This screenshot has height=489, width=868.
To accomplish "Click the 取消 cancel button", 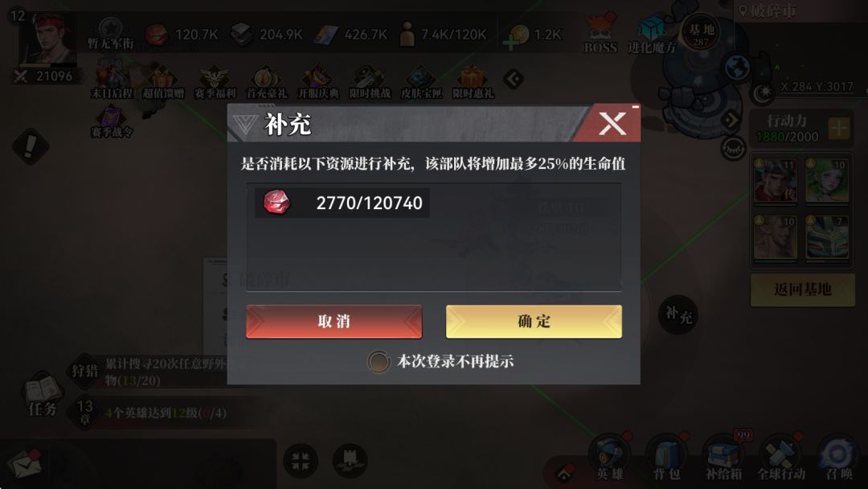I will tap(334, 321).
